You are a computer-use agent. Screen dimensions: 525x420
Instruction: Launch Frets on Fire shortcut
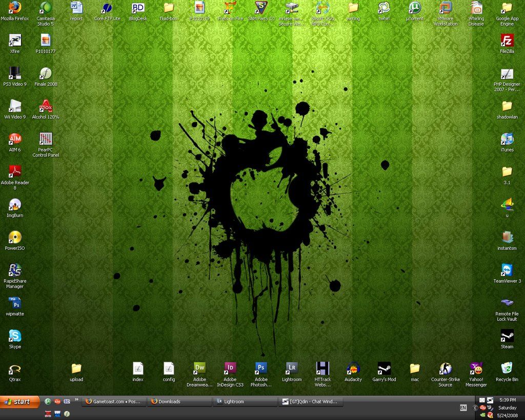click(x=230, y=11)
